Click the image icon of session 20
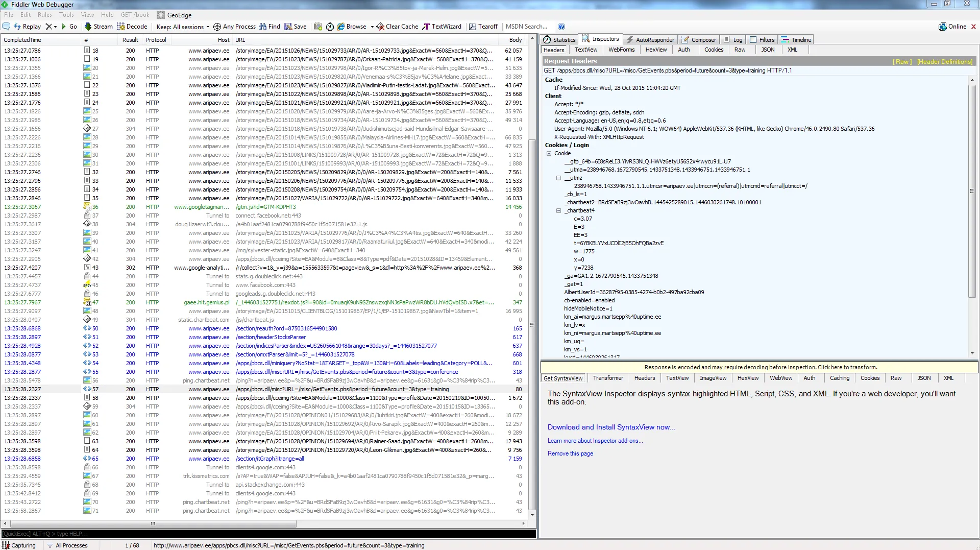The height and width of the screenshot is (550, 980). click(x=87, y=68)
